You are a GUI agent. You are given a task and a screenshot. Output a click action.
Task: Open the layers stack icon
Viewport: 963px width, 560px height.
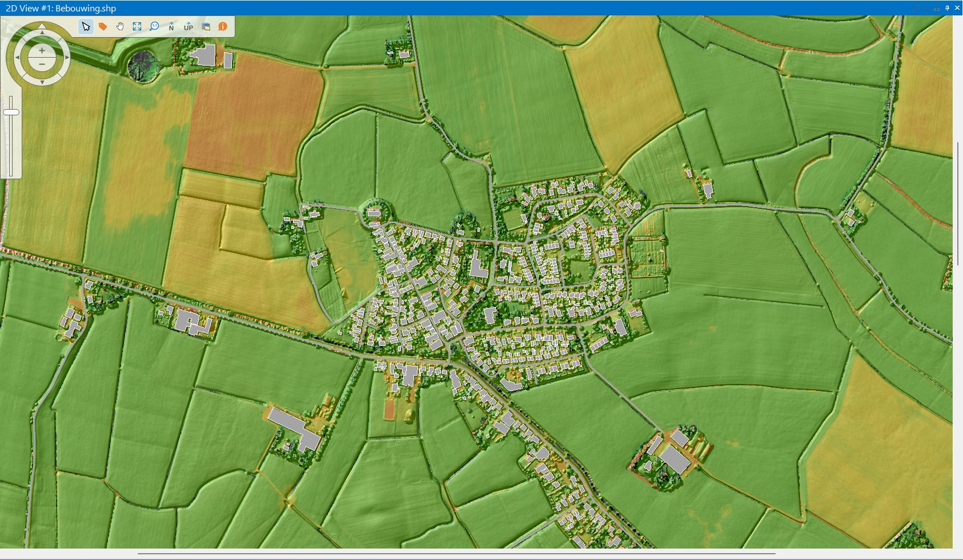point(206,26)
